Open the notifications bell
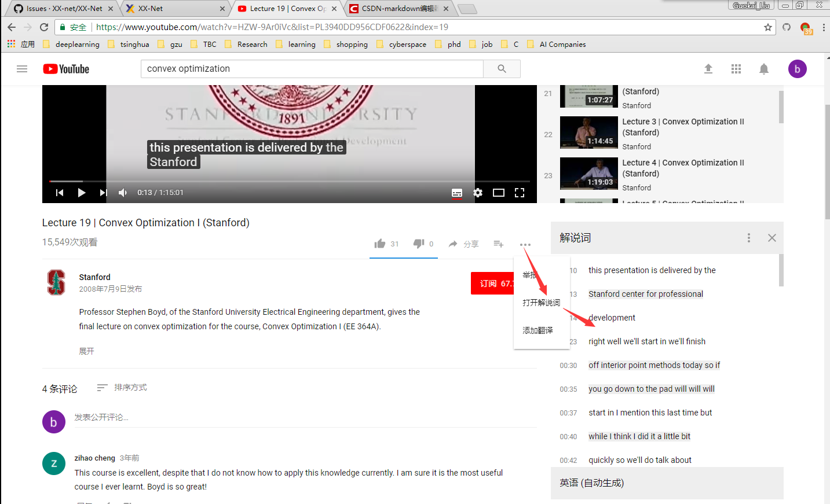This screenshot has height=504, width=830. (764, 69)
